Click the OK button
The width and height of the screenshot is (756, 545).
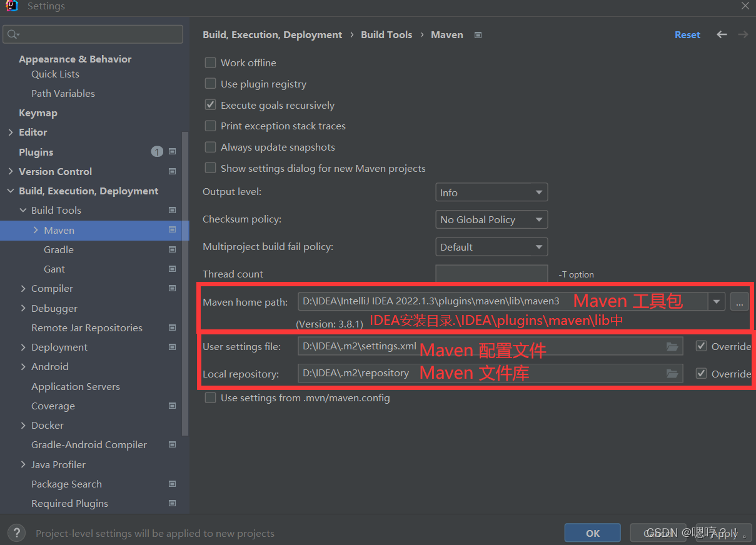593,533
